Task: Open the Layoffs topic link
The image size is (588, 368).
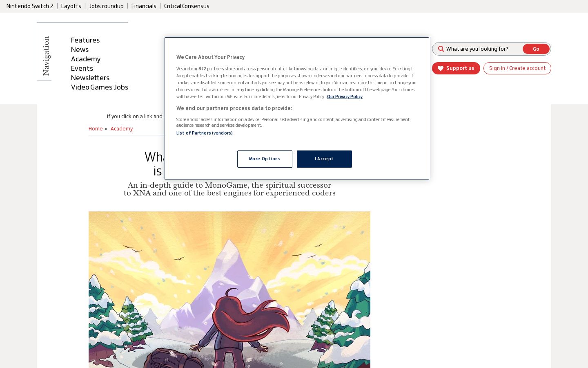Action: (71, 6)
